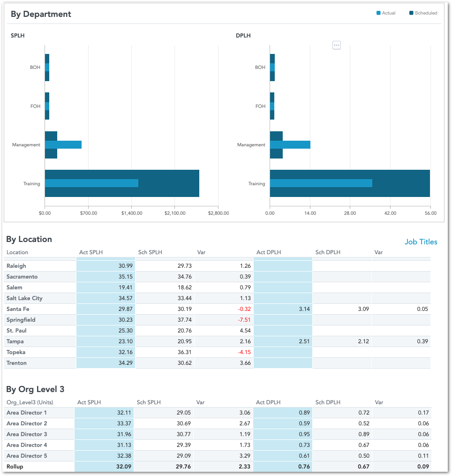Sort By Location table by Act SPLH
The width and height of the screenshot is (452, 476).
[x=90, y=252]
